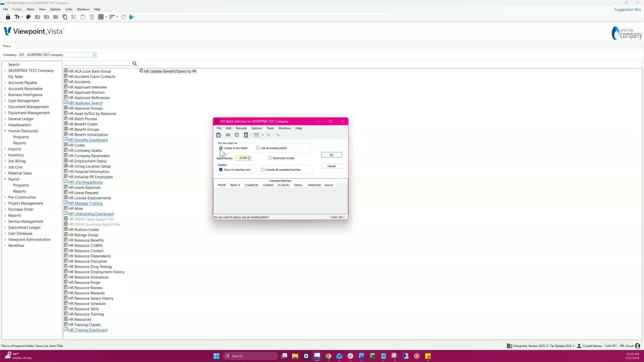Click the calculator icon in Batch Selection
Screen dimensions: 644x362
point(246,135)
